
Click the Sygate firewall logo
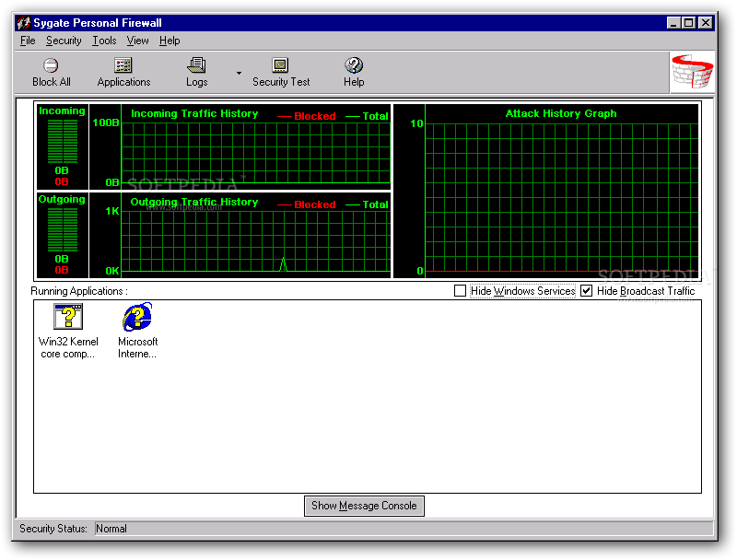[692, 72]
